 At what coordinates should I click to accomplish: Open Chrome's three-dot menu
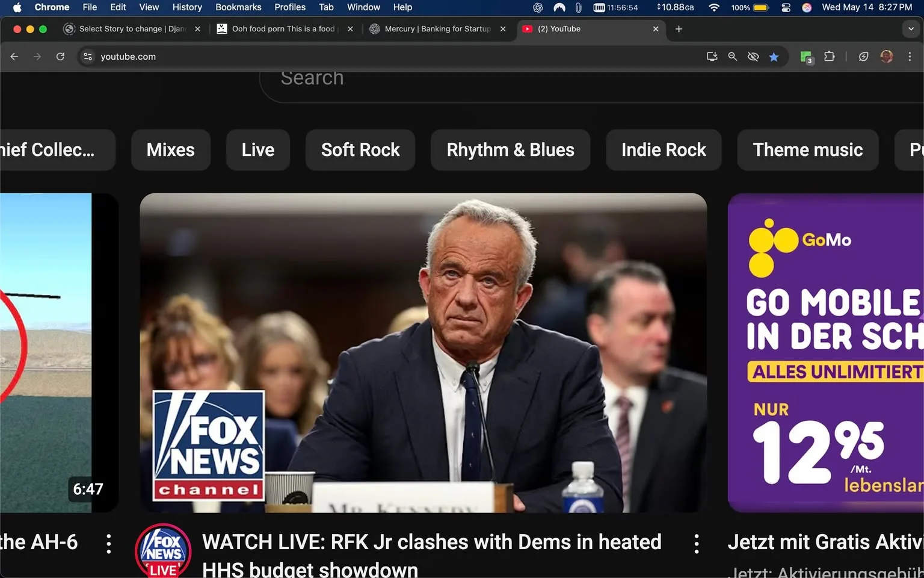pyautogui.click(x=910, y=56)
